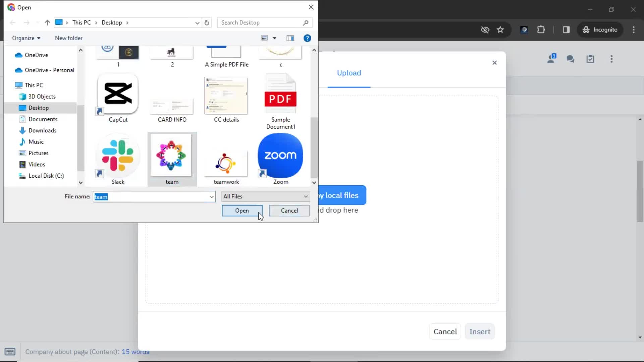This screenshot has width=644, height=362.
Task: Expand the File name history dropdown
Action: point(212,197)
